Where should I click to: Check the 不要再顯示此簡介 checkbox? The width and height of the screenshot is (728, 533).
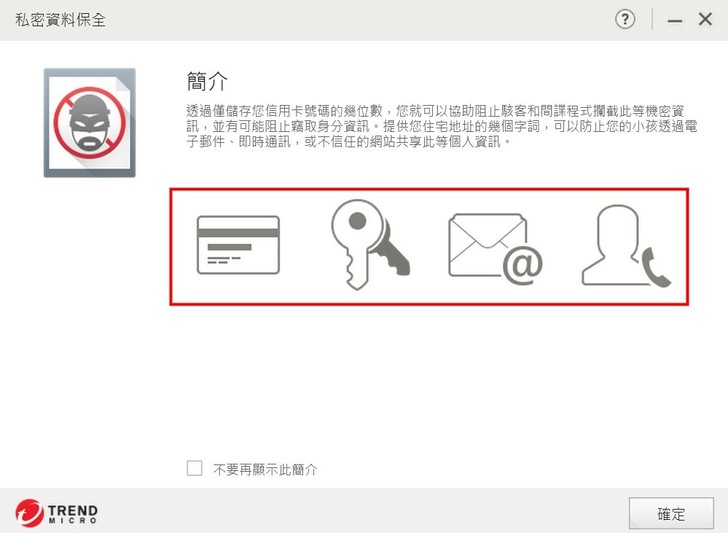(194, 468)
